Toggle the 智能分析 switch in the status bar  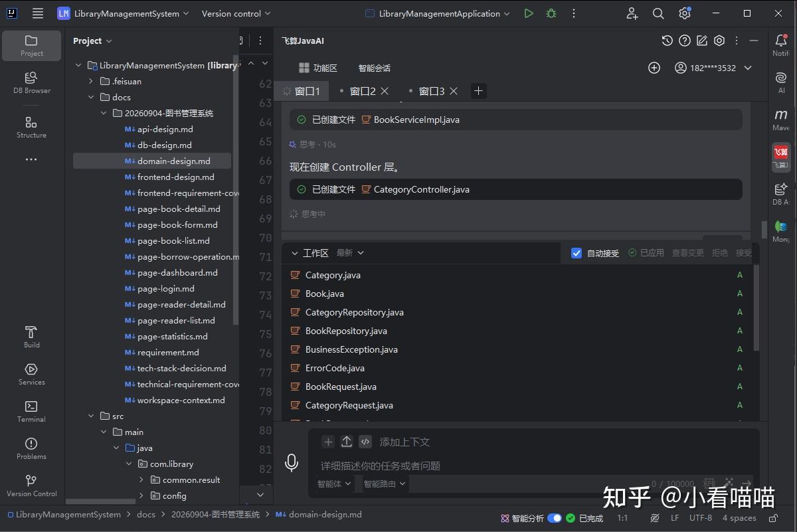tap(554, 518)
